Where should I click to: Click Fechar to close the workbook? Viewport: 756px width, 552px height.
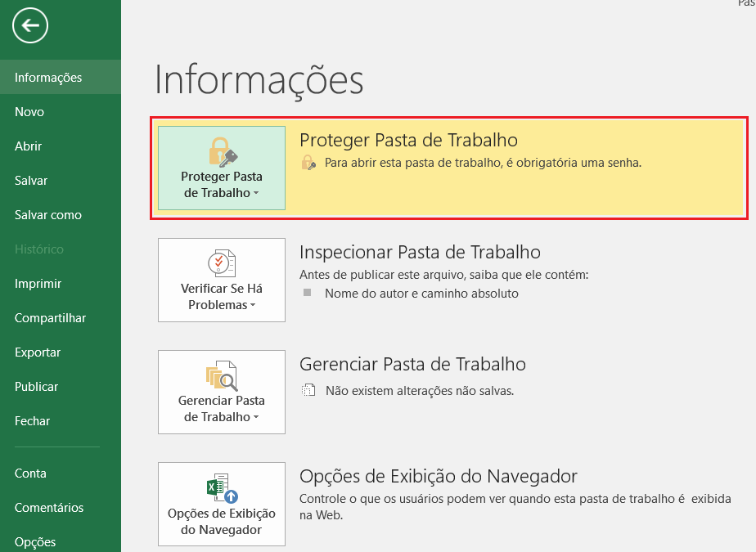[x=33, y=421]
